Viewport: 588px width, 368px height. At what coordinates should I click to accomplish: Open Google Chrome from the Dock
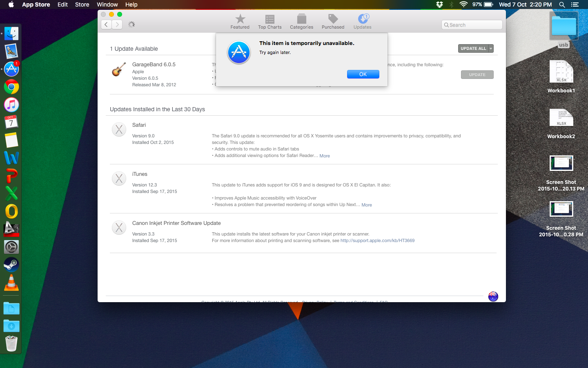(11, 87)
